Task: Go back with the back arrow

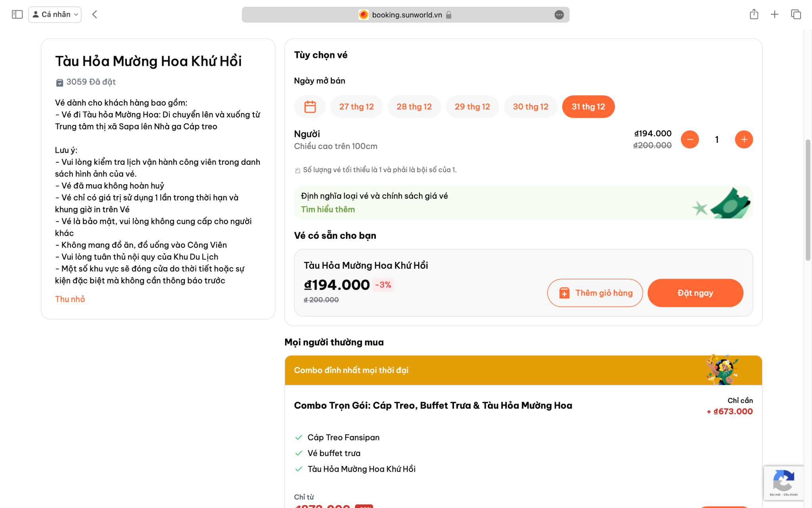Action: 94,15
